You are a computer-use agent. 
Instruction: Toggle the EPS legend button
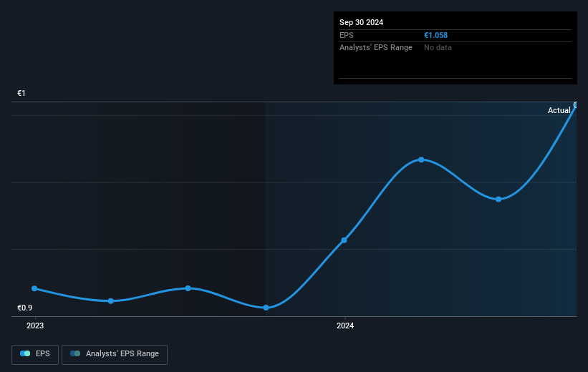click(35, 354)
